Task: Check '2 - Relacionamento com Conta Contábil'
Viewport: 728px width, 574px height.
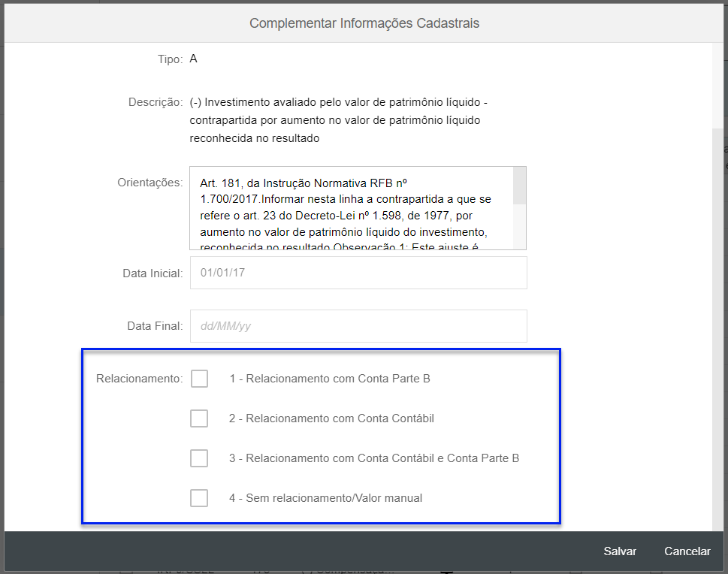Action: 199,418
